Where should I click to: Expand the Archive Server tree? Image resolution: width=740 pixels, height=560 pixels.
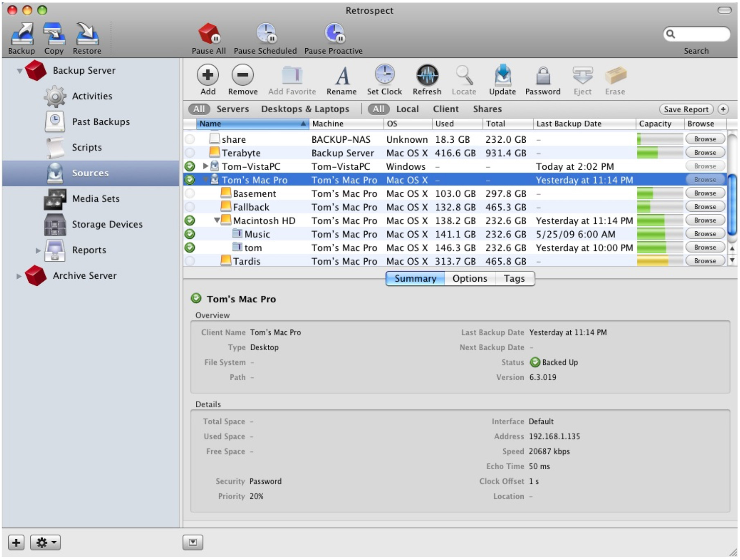click(x=19, y=276)
